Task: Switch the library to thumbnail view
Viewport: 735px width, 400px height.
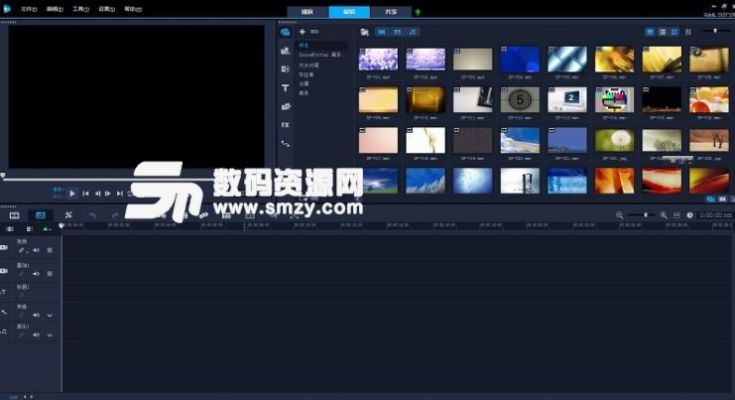Action: pos(674,32)
